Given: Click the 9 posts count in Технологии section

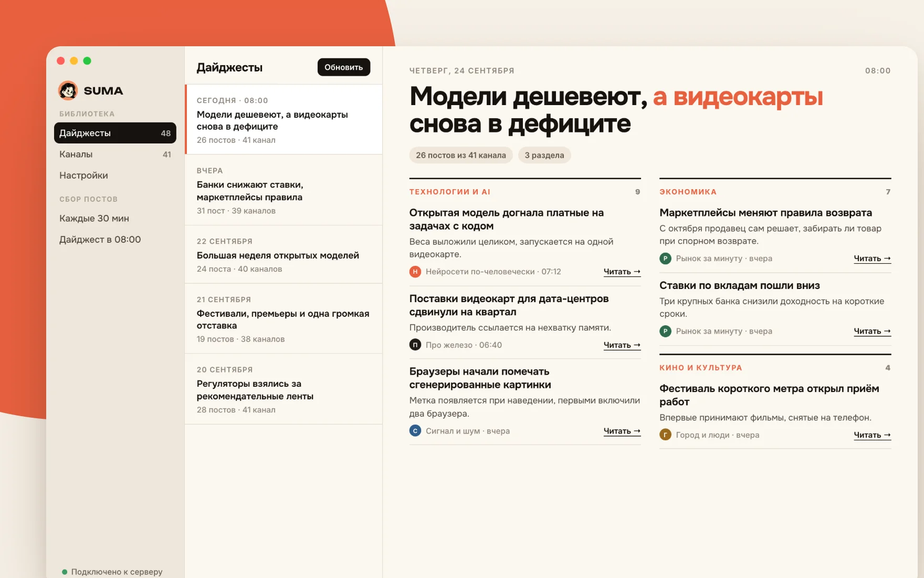Looking at the screenshot, I should coord(638,192).
